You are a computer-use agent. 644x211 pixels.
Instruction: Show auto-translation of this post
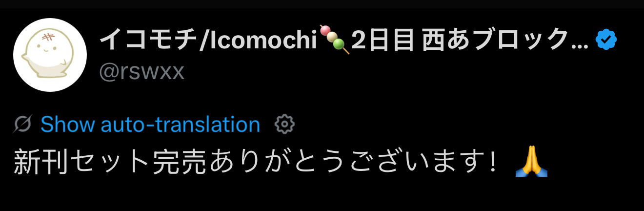click(x=150, y=125)
